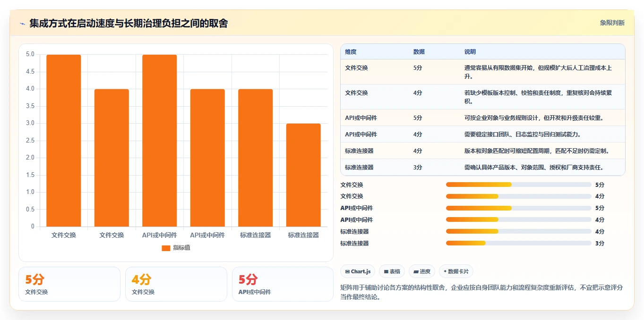Click the 标准连接器 progress bar showing 3分
The width and height of the screenshot is (644, 320).
[x=519, y=244]
